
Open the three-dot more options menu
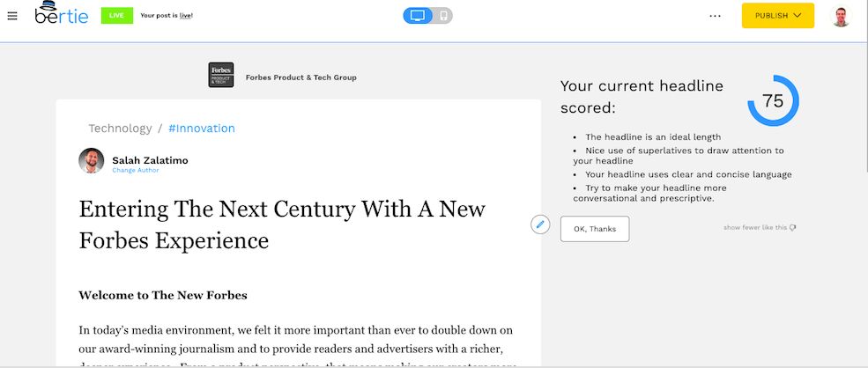pos(715,16)
